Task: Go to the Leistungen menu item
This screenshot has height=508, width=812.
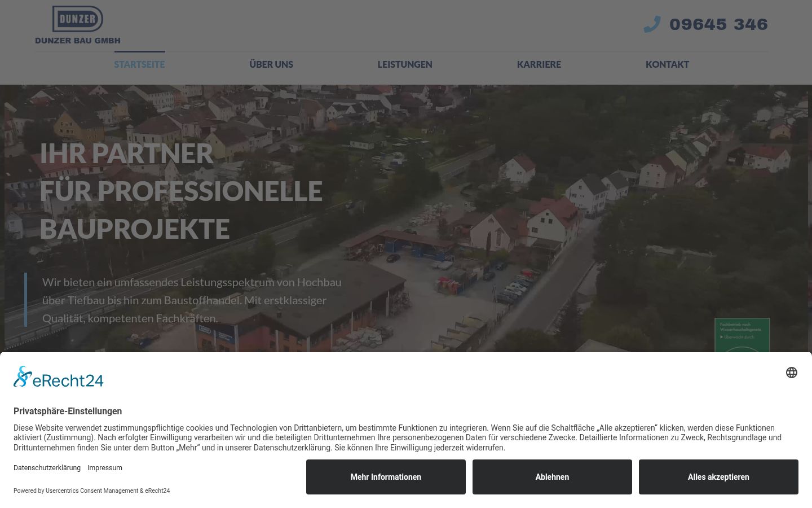Action: [405, 64]
